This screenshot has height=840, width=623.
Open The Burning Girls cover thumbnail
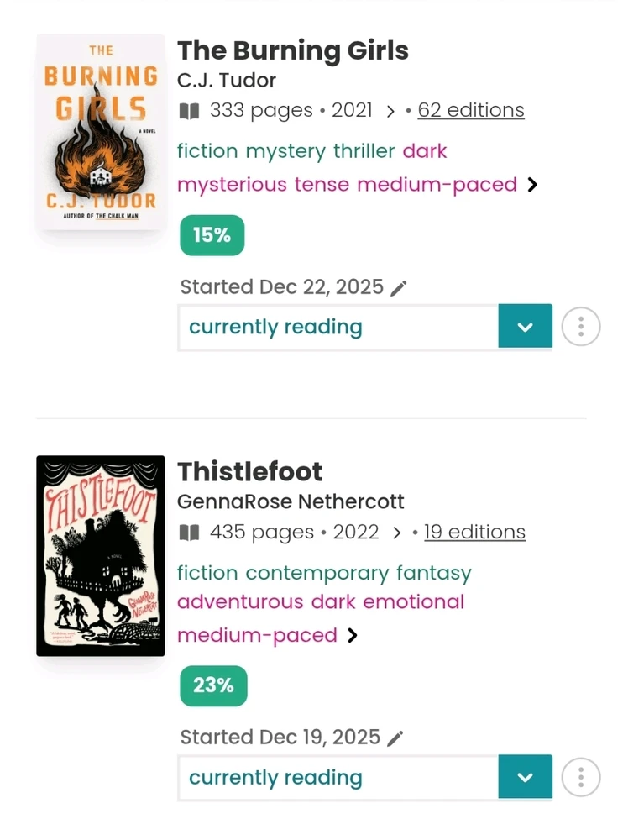pos(101,132)
